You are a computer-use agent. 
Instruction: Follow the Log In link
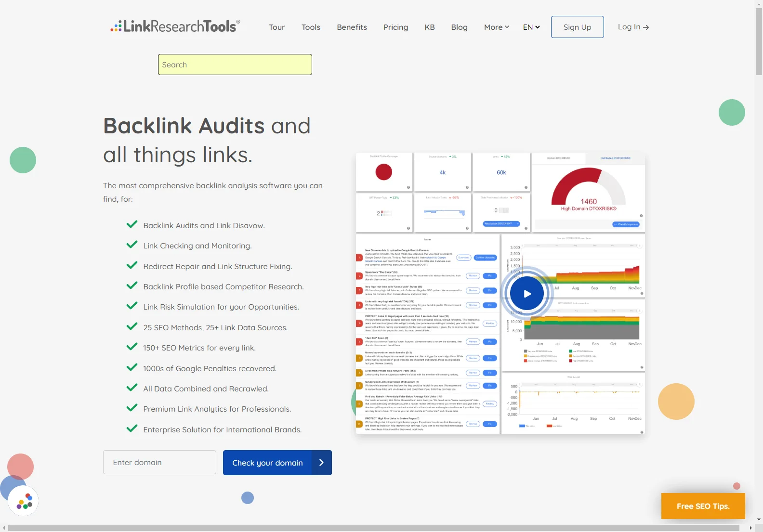click(x=633, y=27)
